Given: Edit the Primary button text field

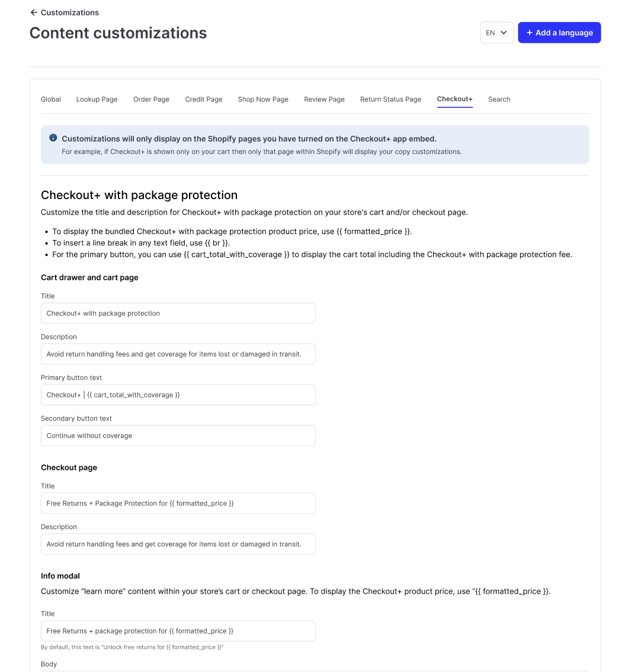Looking at the screenshot, I should coord(178,395).
